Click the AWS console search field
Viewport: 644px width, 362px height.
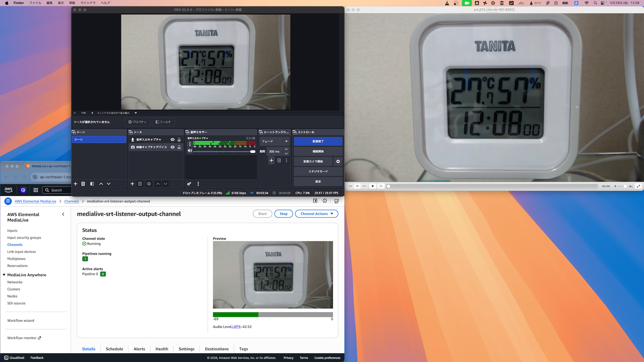(57, 190)
